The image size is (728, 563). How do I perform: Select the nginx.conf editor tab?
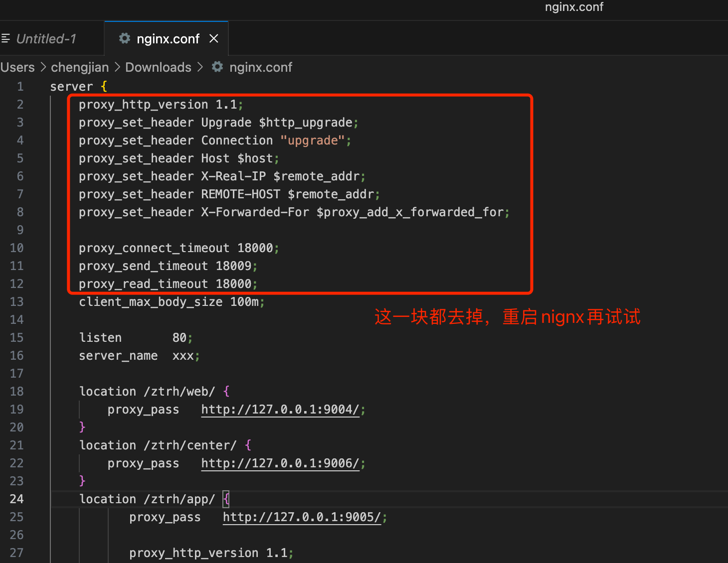tap(168, 39)
